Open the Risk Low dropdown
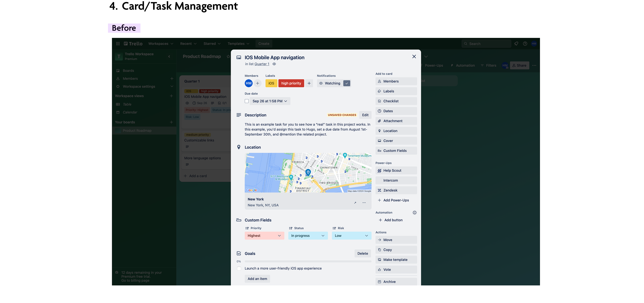The image size is (644, 303). tap(351, 236)
